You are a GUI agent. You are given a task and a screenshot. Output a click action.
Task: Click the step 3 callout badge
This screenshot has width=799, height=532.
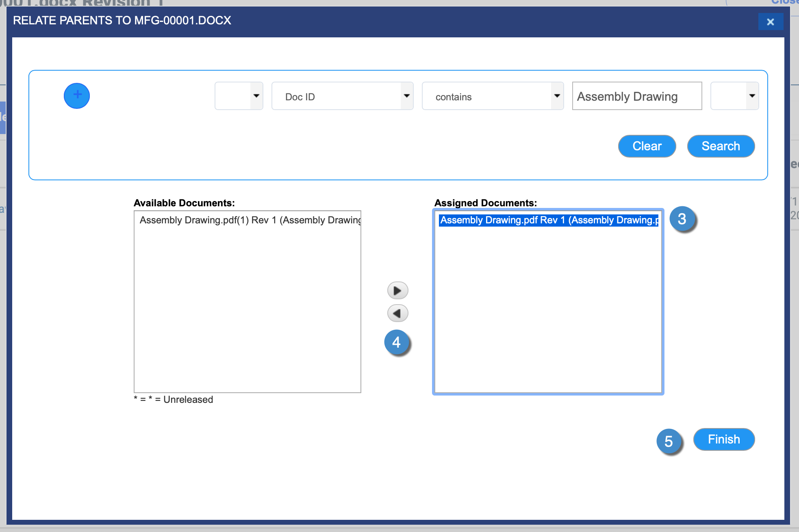(x=682, y=219)
